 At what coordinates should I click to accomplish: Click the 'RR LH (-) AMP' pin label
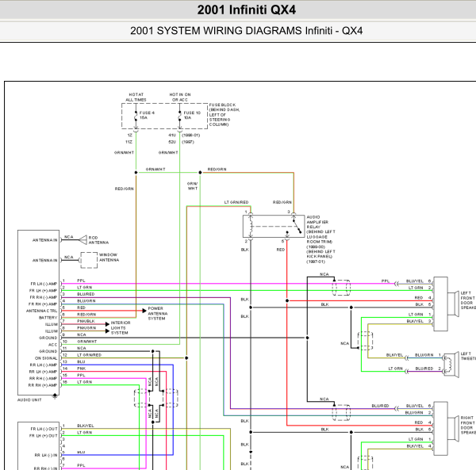(x=44, y=365)
